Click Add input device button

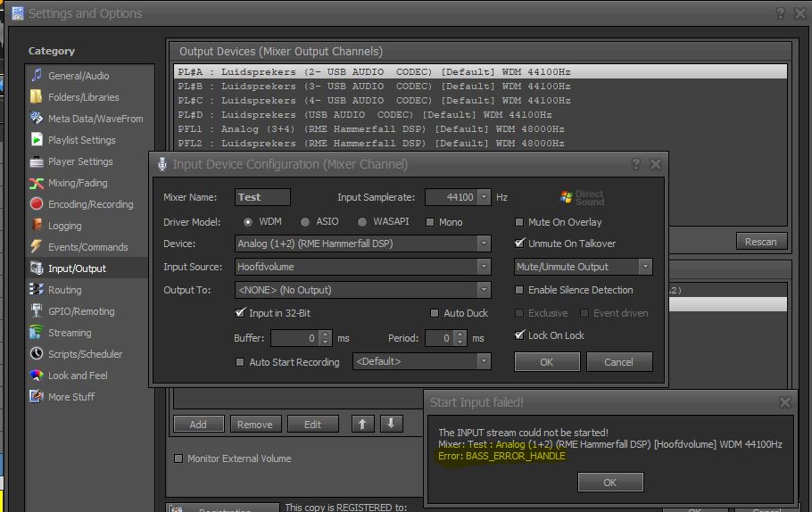[199, 424]
